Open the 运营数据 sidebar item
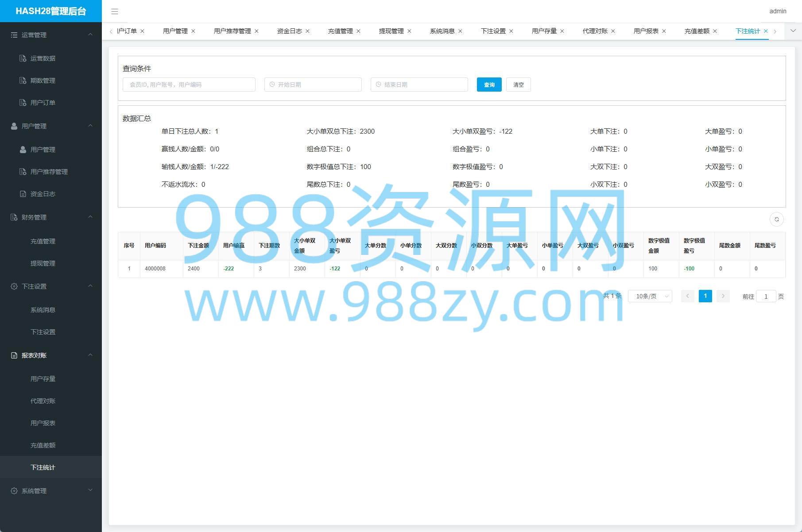802x532 pixels. (x=43, y=58)
